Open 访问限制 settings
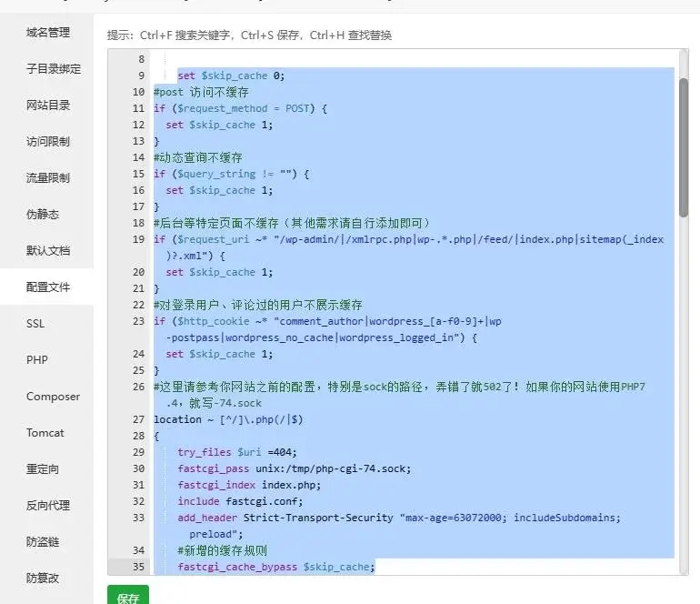The width and height of the screenshot is (700, 604). click(47, 142)
